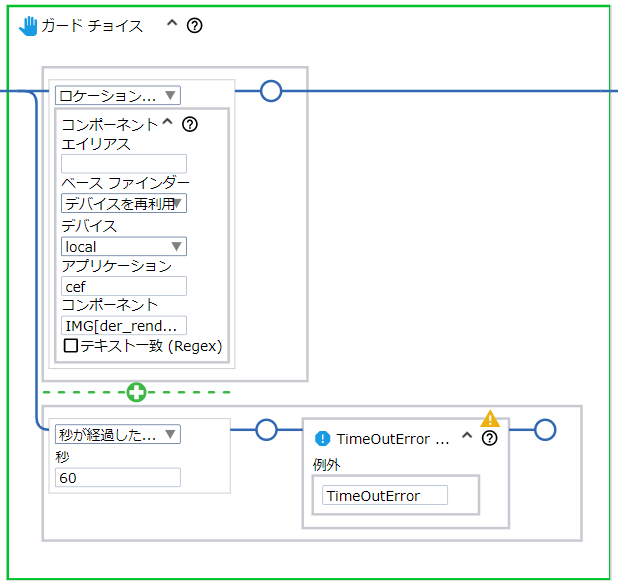This screenshot has width=618, height=585.
Task: Click the green plus add-branch icon
Action: (136, 392)
